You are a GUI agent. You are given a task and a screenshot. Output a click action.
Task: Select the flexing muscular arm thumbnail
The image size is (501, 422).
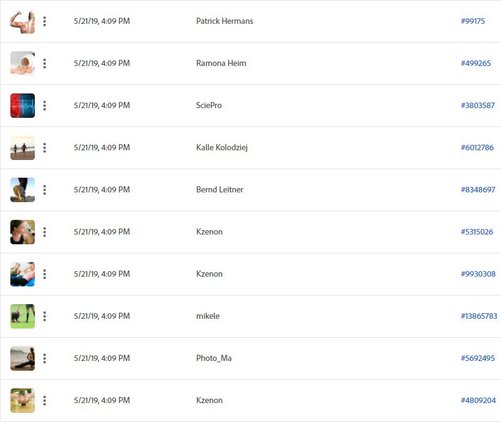pos(23,21)
